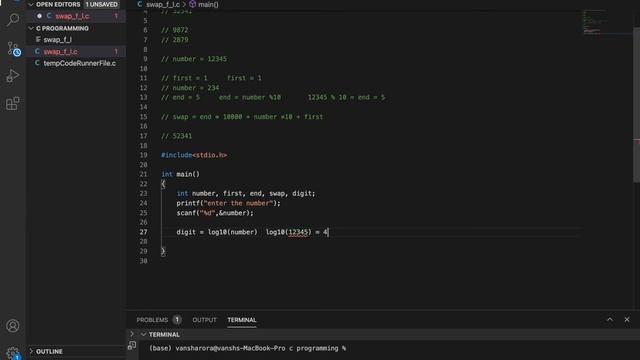This screenshot has width=640, height=360.
Task: Click the scanf("%d",&number) line
Action: (215, 213)
